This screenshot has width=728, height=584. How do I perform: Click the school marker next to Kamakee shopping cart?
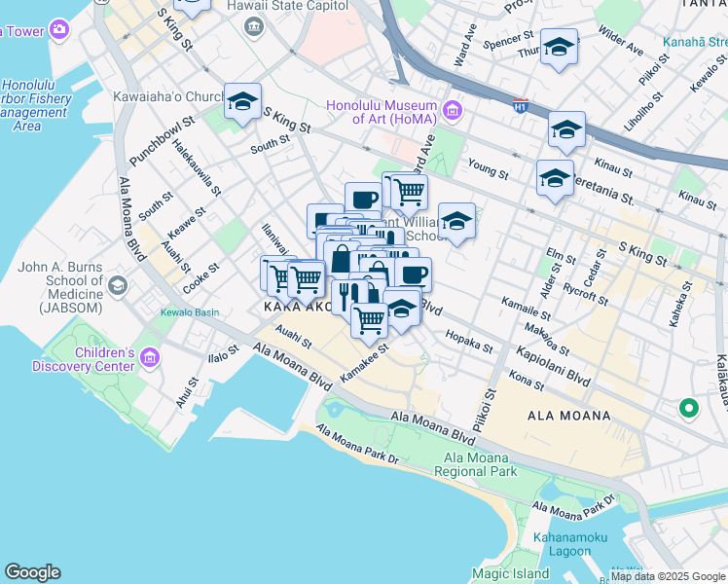point(403,311)
